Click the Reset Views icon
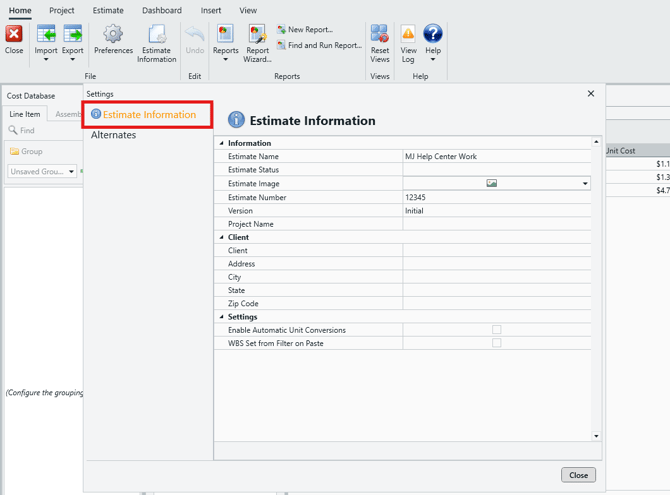The height and width of the screenshot is (495, 670). pyautogui.click(x=380, y=38)
